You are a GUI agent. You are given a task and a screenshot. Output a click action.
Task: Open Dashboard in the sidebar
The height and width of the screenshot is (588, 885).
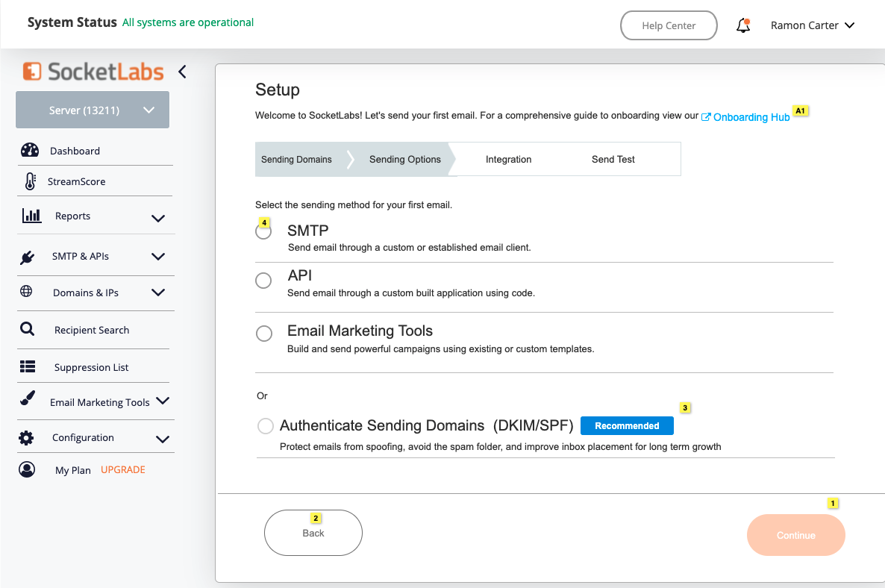(x=75, y=151)
